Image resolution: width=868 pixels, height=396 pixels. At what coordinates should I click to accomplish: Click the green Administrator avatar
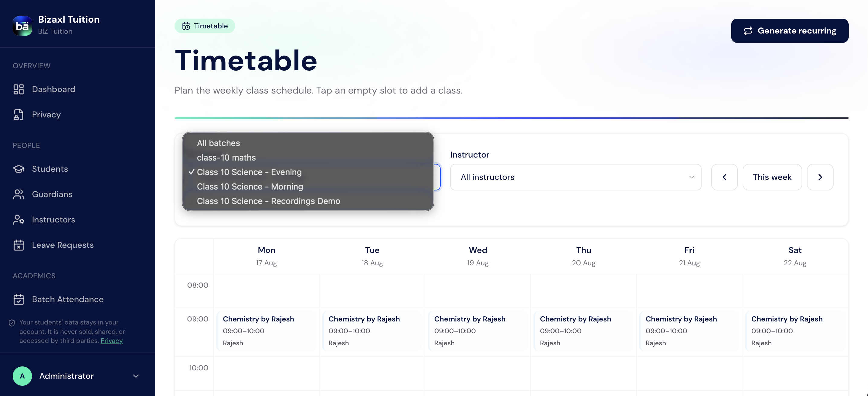(x=22, y=376)
